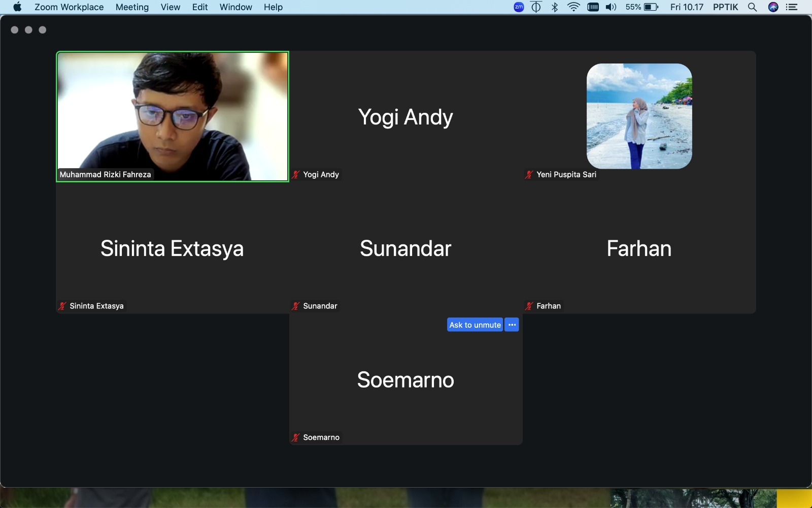Viewport: 812px width, 508px height.
Task: Click the muted mic icon next to Sunandar
Action: click(x=296, y=306)
